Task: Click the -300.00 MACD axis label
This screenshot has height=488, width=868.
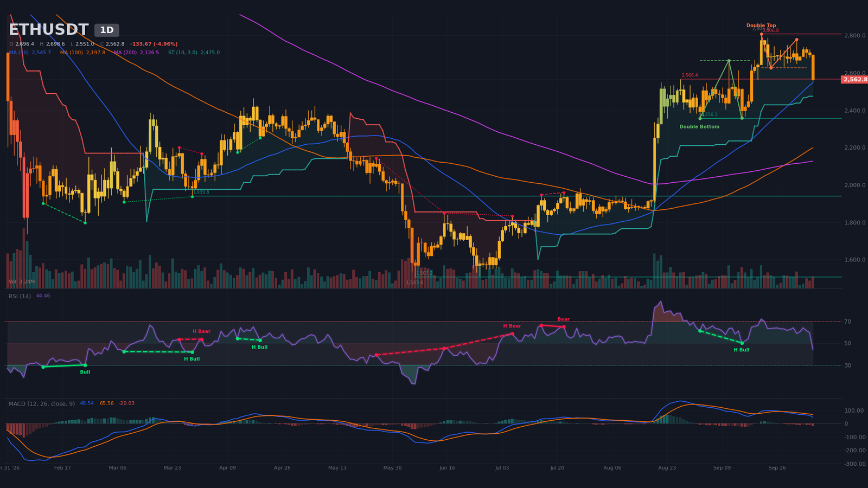Action: coord(854,464)
